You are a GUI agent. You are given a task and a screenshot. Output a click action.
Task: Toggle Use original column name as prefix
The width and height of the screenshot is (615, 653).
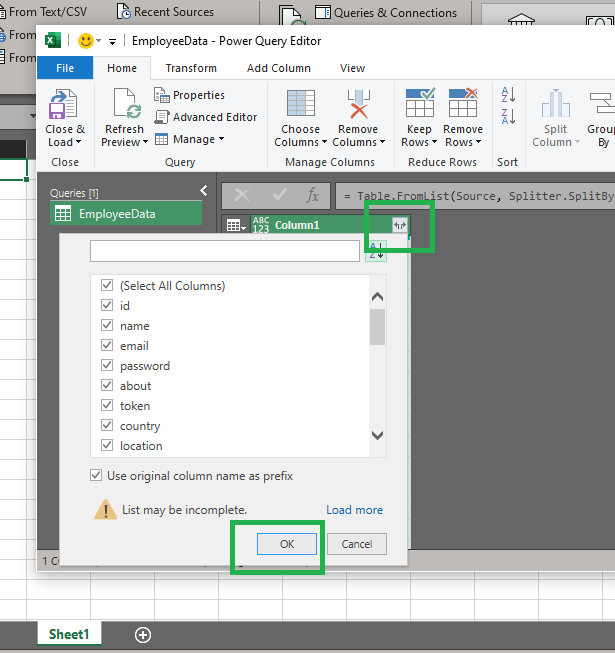coord(96,475)
